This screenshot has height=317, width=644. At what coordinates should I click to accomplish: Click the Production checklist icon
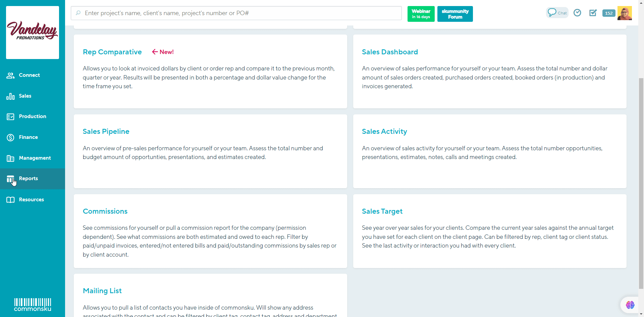10,117
